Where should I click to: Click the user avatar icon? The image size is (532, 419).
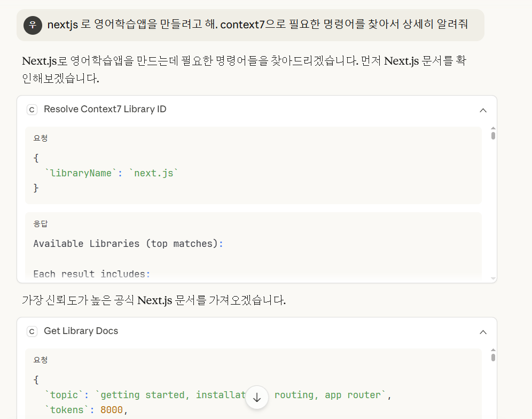(x=33, y=25)
